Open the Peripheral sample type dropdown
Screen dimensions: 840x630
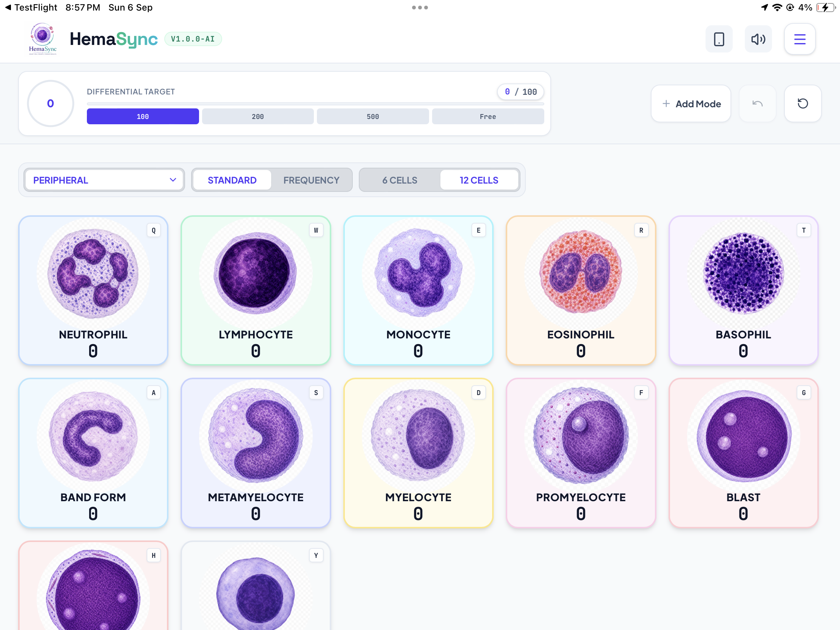coord(104,180)
